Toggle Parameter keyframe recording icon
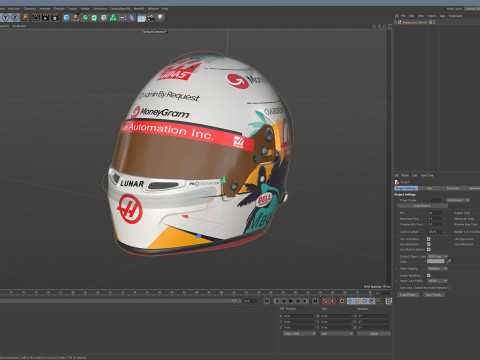The image size is (480, 360). coord(372,301)
